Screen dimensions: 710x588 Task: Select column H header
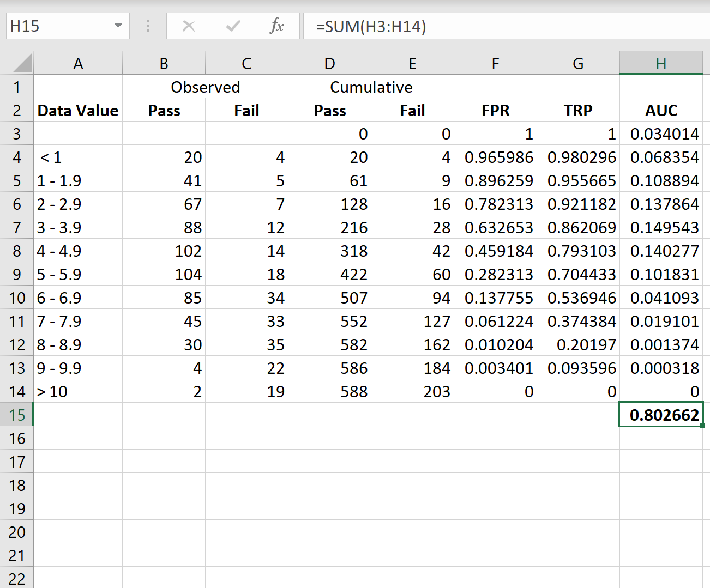click(x=661, y=63)
